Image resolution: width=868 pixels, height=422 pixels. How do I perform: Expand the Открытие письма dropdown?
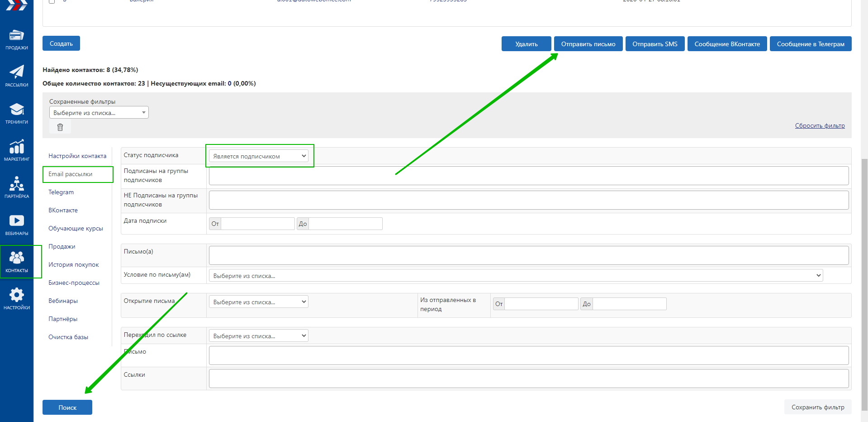(x=258, y=302)
